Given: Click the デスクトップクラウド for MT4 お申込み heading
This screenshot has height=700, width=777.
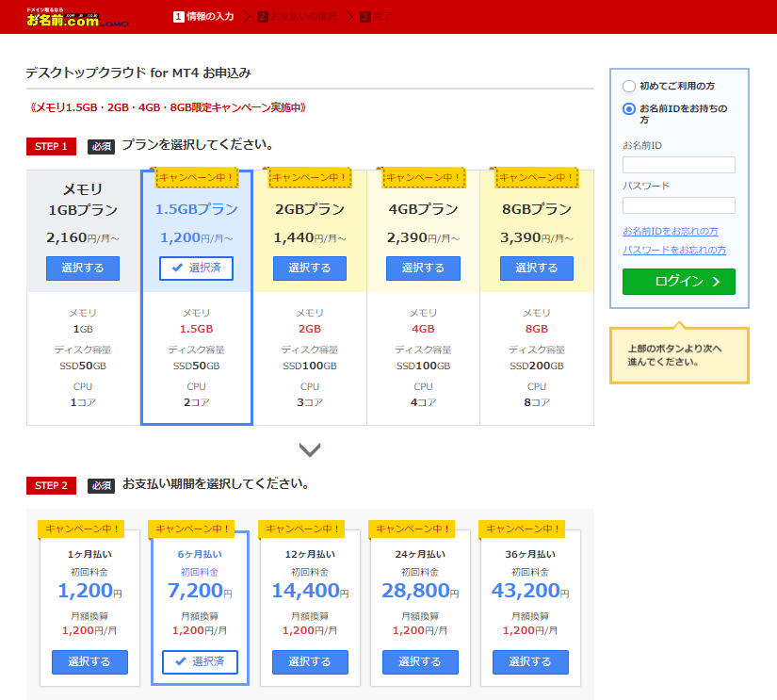Looking at the screenshot, I should (138, 73).
